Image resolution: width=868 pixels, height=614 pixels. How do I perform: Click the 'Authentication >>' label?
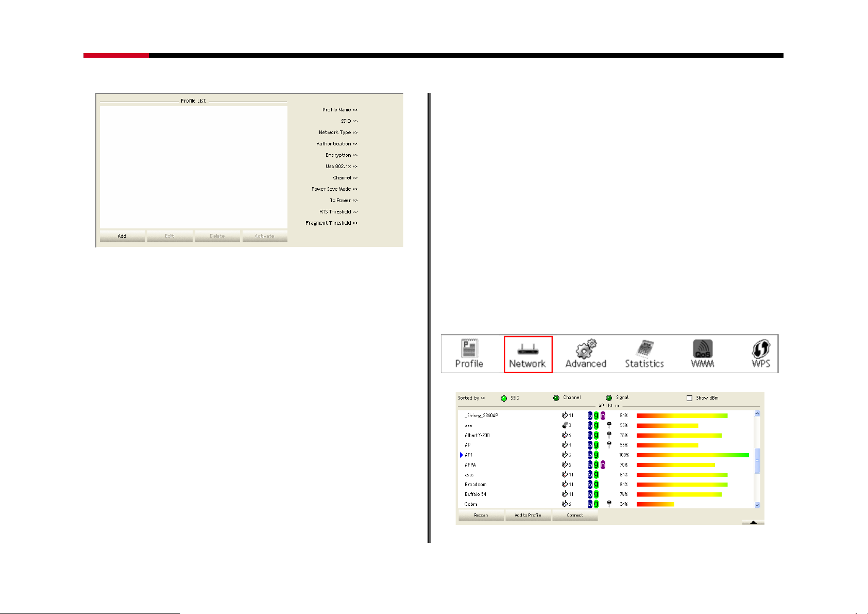[337, 144]
